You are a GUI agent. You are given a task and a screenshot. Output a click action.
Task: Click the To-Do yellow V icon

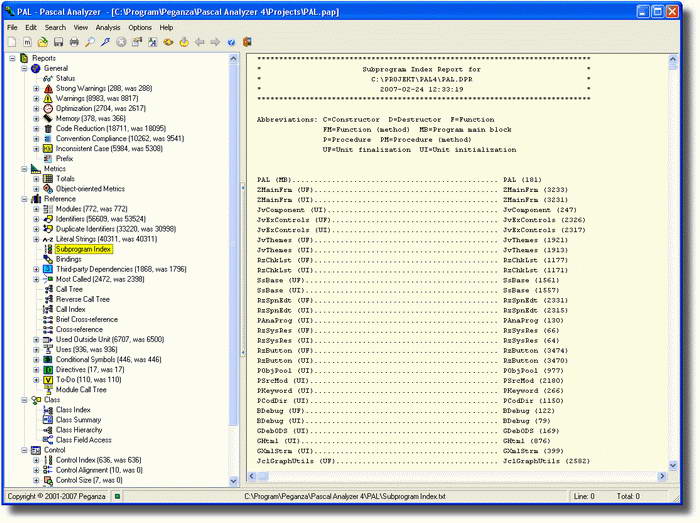(x=48, y=380)
